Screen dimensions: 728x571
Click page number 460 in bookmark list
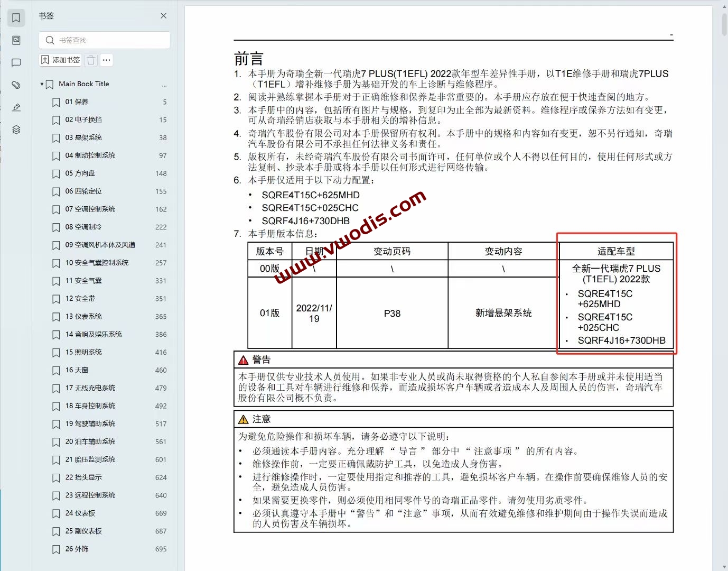tap(161, 370)
